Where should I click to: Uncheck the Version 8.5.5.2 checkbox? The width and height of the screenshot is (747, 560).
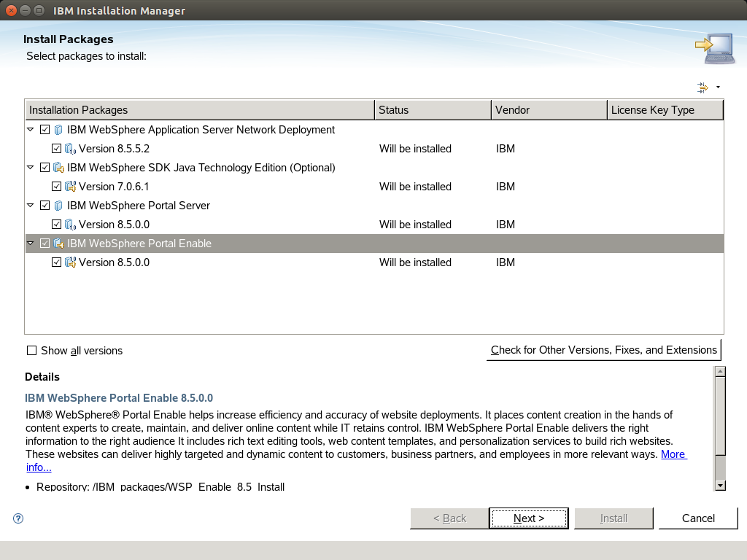pos(56,149)
